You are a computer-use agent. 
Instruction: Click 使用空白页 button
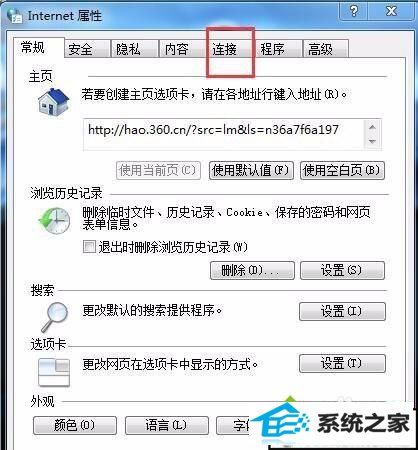(x=342, y=171)
